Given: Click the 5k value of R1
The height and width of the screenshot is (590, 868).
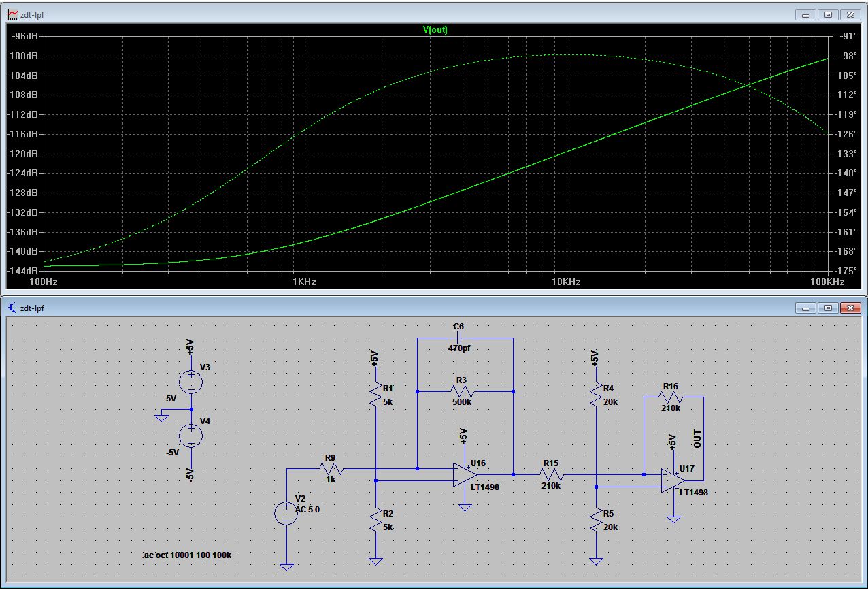Looking at the screenshot, I should coord(387,402).
